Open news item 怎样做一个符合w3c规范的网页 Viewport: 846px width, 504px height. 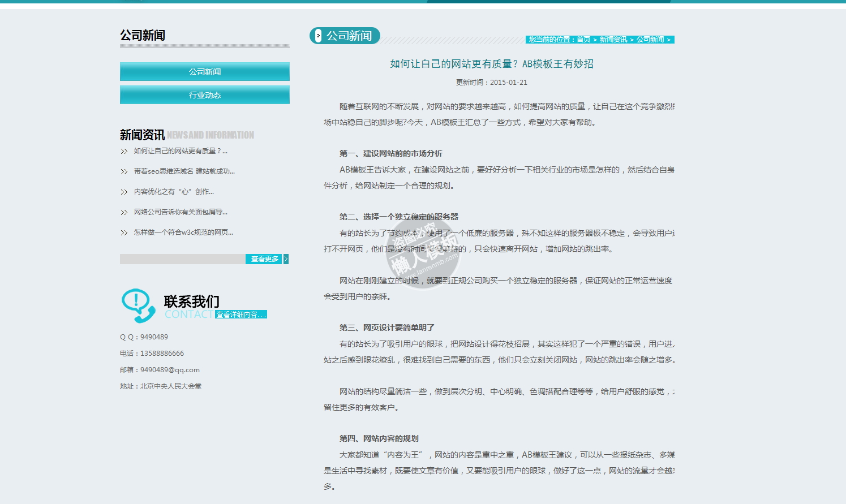click(x=183, y=232)
